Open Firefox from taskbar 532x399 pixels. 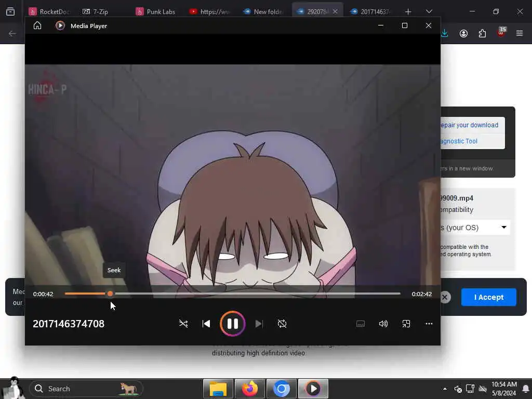[x=250, y=389]
